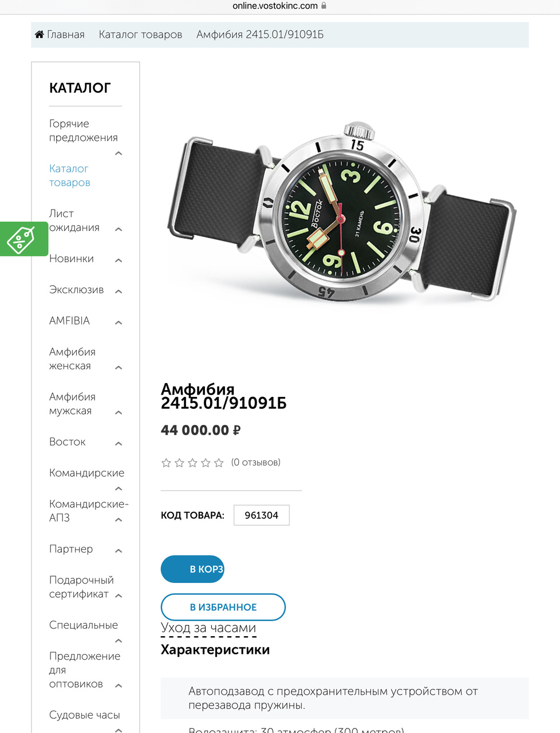Click the home icon in the breadcrumb
560x733 pixels.
pos(39,34)
